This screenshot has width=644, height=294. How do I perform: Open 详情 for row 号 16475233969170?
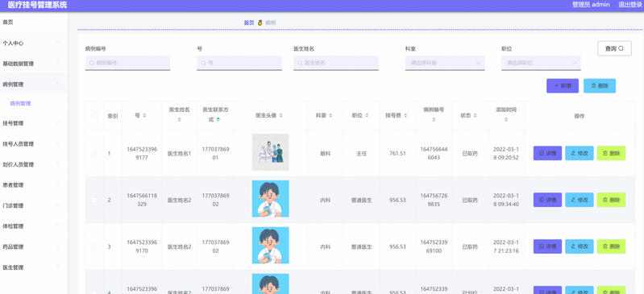547,246
